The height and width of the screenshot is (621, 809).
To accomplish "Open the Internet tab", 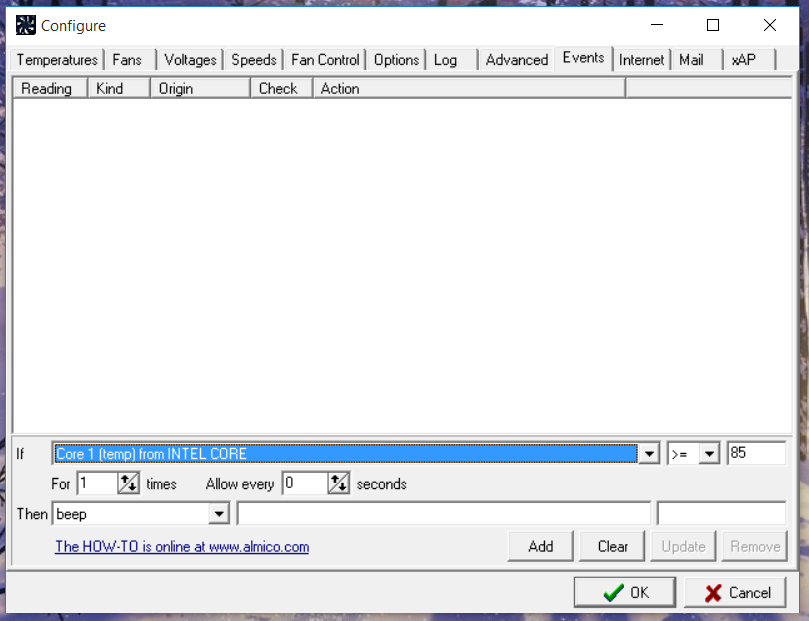I will [641, 60].
